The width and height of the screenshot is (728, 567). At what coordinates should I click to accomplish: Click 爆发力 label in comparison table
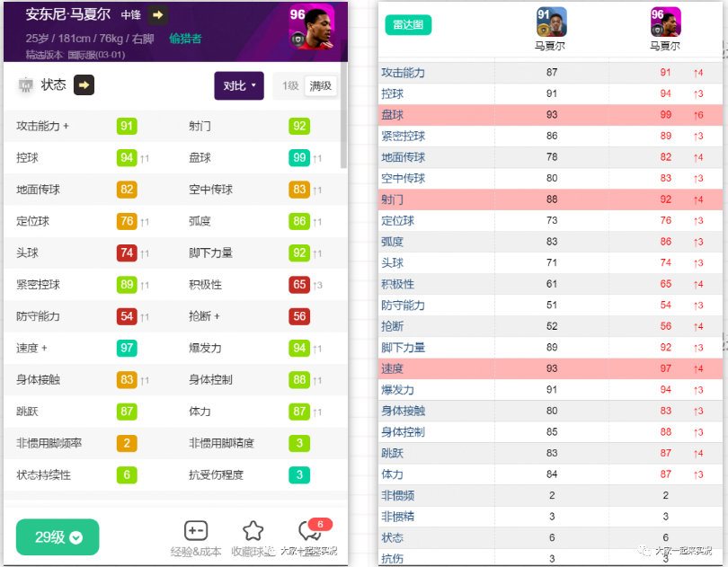[397, 390]
